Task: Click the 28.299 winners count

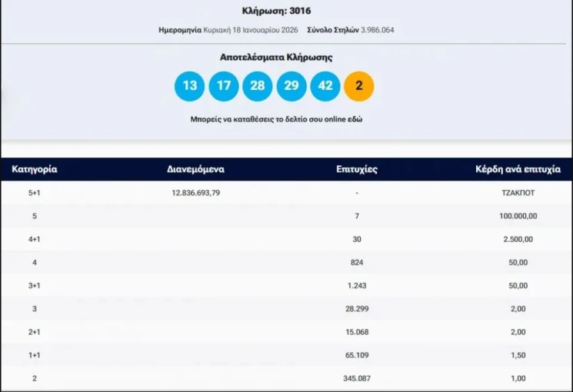Action: tap(358, 308)
